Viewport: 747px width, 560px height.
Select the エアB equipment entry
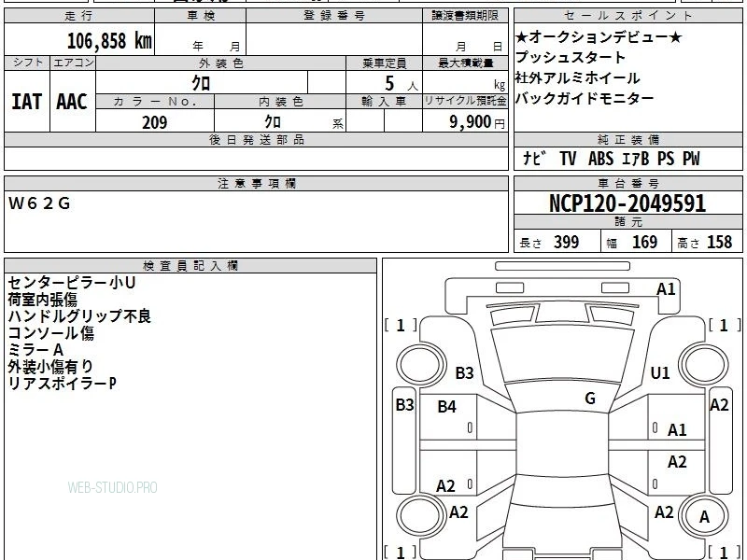click(636, 158)
